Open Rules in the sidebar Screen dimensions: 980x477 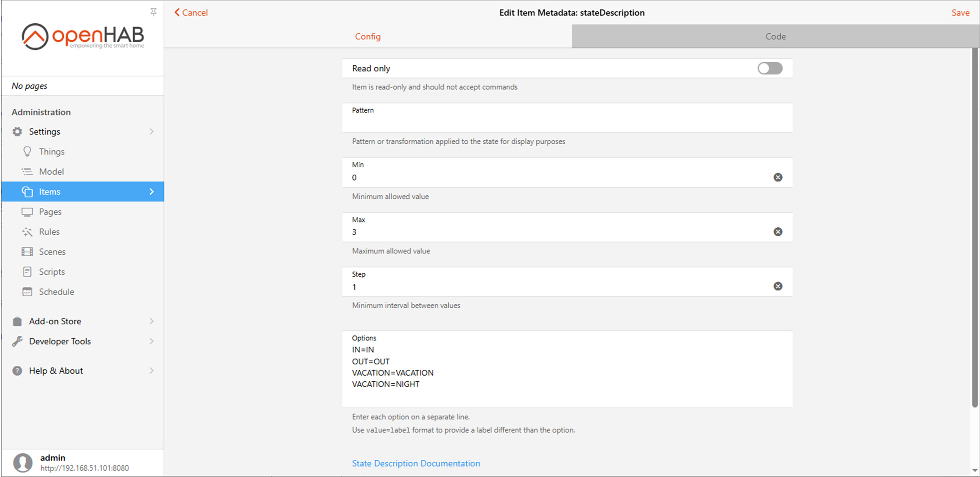[x=83, y=231]
